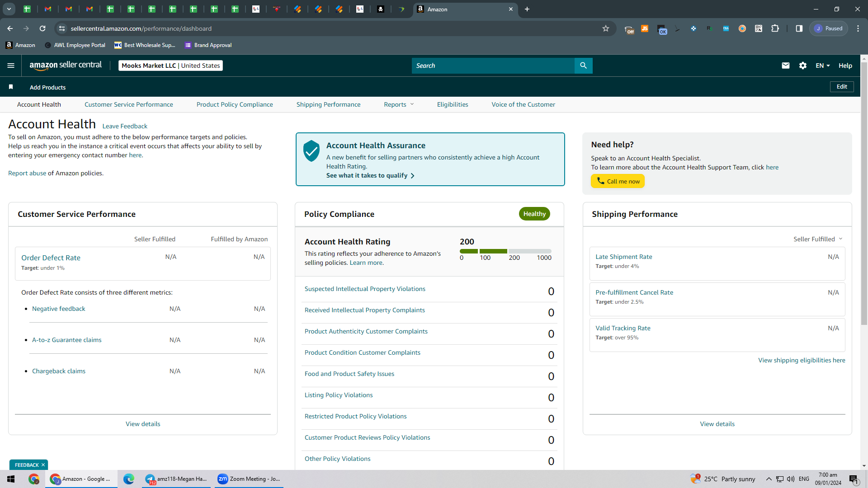Open the Seller Central hamburger menu
868x488 pixels.
(x=11, y=66)
